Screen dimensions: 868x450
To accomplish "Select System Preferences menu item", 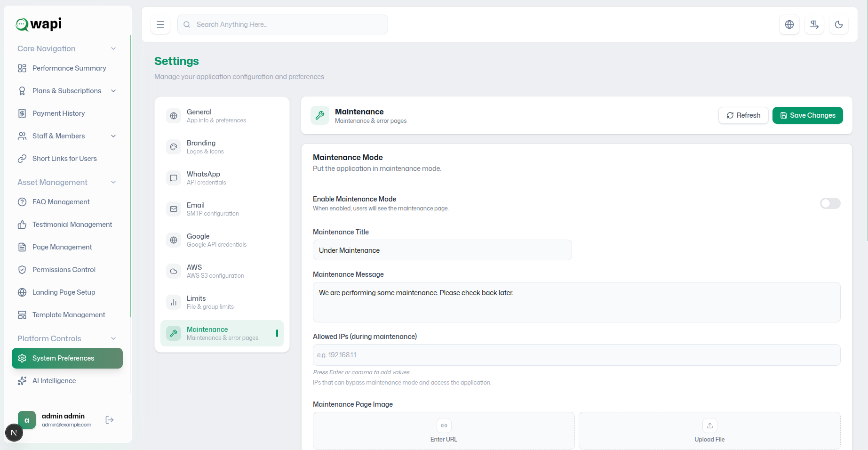I will (67, 358).
